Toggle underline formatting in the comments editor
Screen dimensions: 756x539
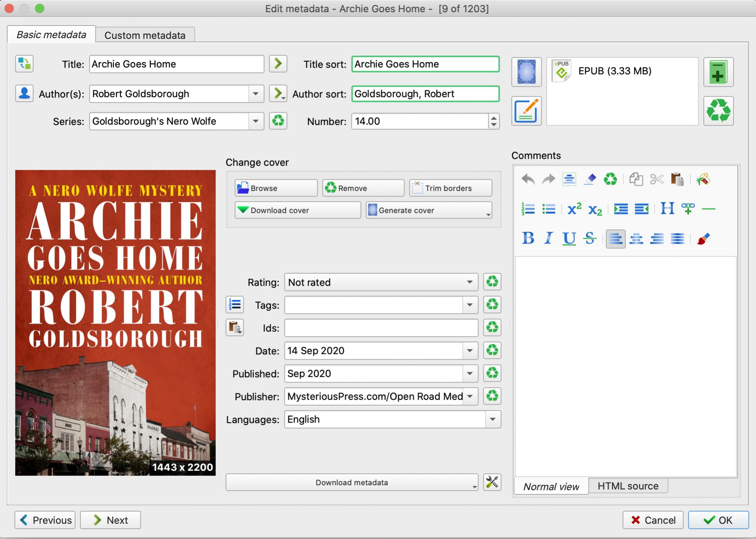tap(569, 238)
